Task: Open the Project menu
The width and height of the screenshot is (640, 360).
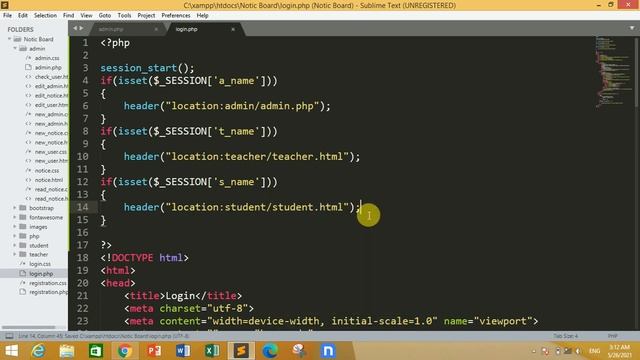Action: coord(146,16)
